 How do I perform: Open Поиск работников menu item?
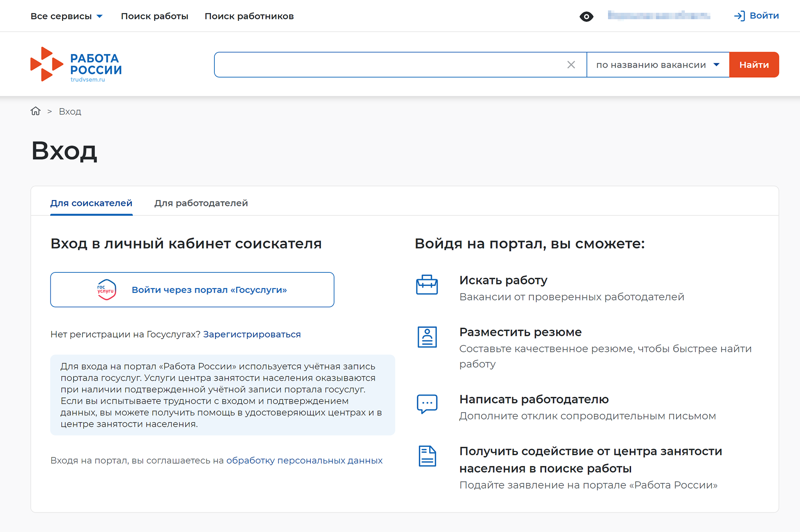tap(249, 16)
